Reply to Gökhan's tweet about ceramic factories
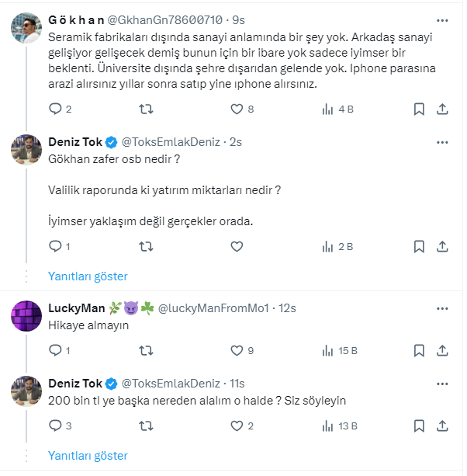The width and height of the screenshot is (467, 476). tap(54, 109)
